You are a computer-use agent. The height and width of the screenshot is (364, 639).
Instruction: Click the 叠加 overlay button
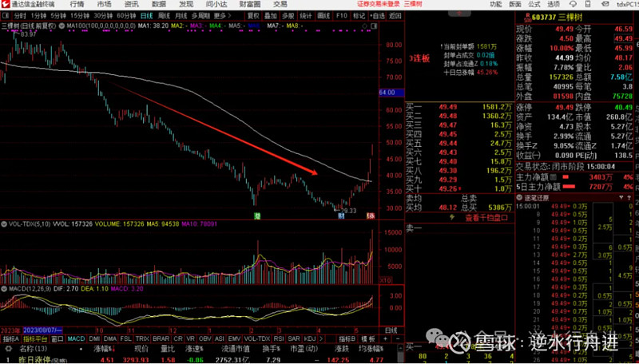(x=270, y=16)
